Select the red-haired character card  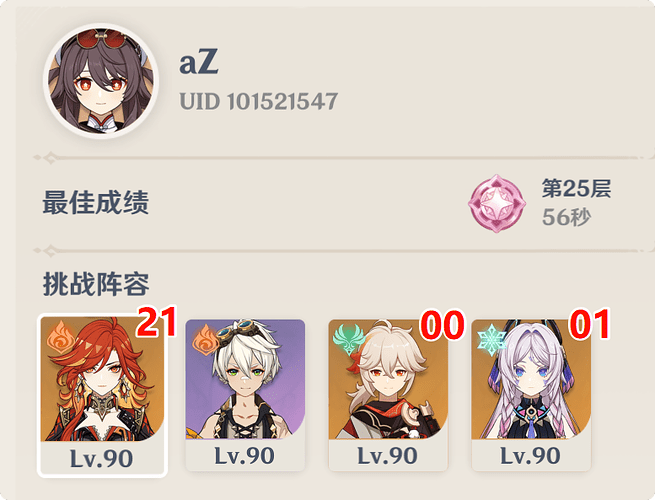pyautogui.click(x=102, y=395)
